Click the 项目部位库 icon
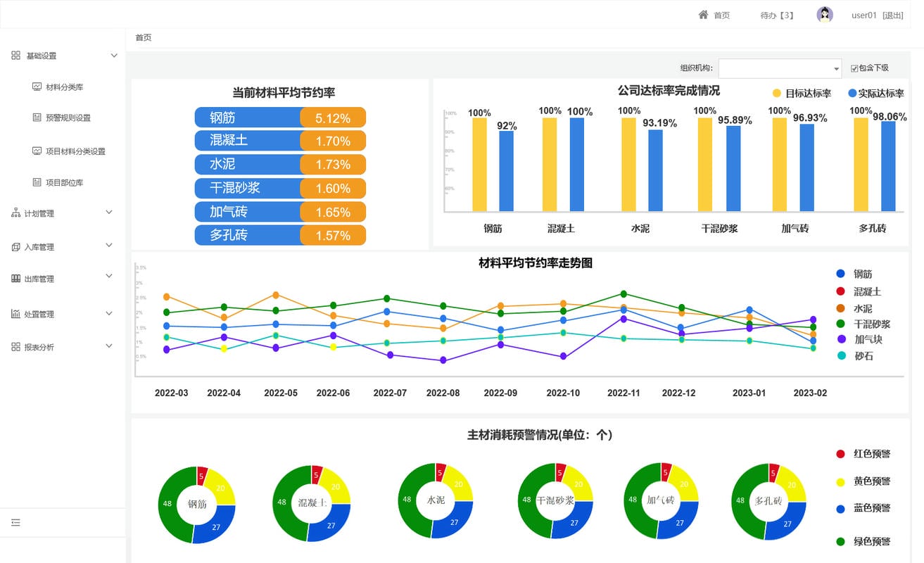Screen dimensions: 924x563 point(37,182)
